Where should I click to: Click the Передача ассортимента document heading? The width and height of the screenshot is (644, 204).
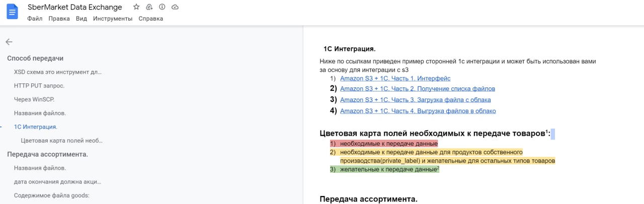tap(368, 199)
